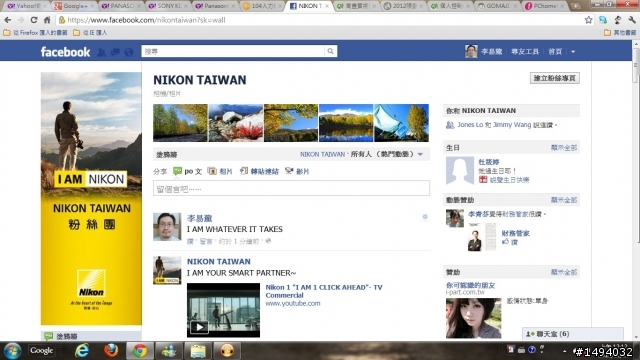Open messages icon in Facebook bar
Screen dimensions: 640x360
(x=115, y=52)
